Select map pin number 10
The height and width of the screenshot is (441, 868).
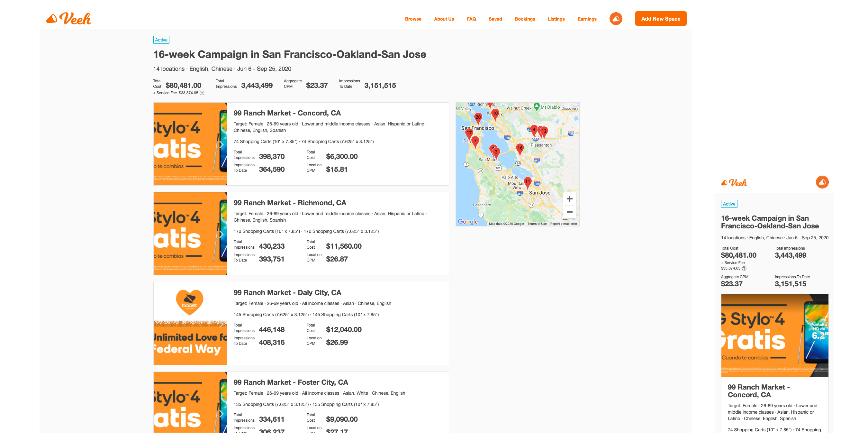tap(495, 114)
